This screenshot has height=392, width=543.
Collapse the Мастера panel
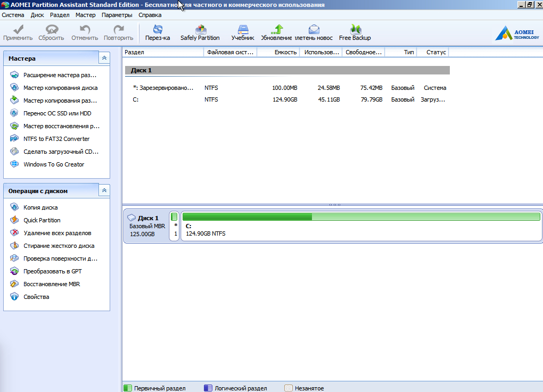[105, 58]
